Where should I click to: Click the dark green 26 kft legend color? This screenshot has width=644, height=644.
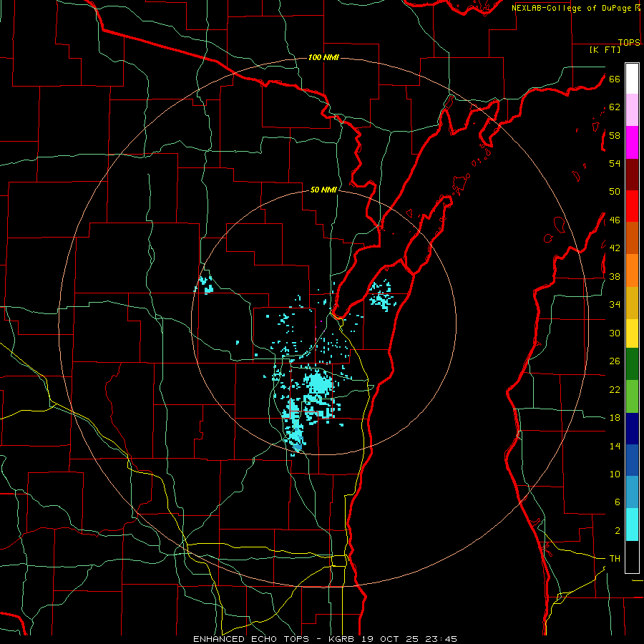(x=632, y=364)
